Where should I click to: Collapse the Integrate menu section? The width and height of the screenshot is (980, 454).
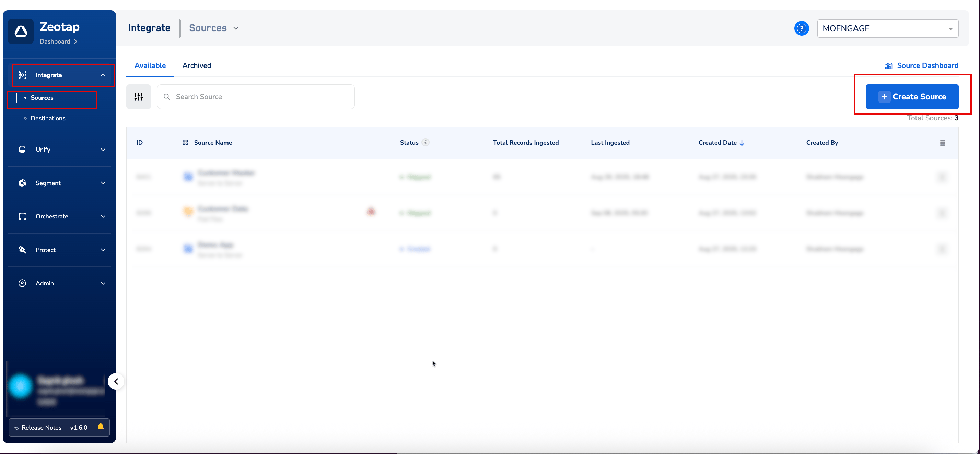point(103,75)
